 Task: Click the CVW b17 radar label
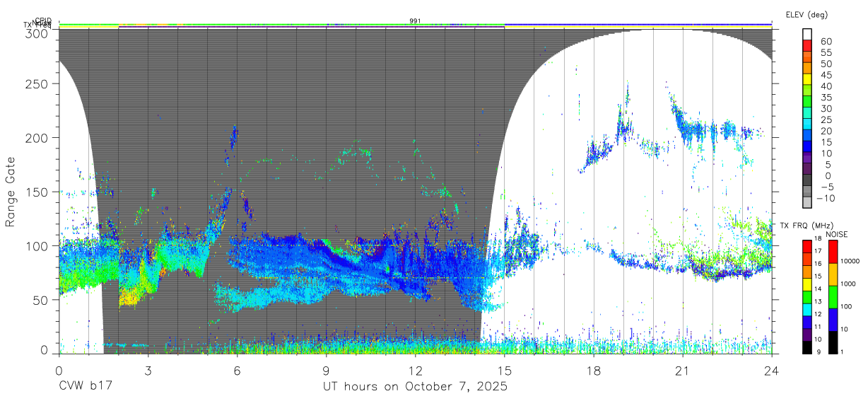[x=85, y=387]
